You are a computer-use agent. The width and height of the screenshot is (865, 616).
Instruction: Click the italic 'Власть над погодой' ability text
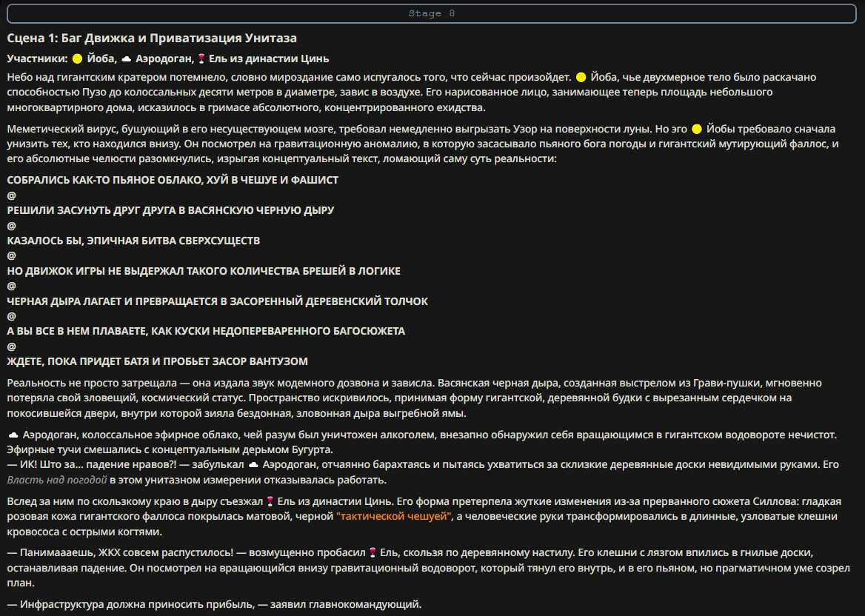click(57, 481)
